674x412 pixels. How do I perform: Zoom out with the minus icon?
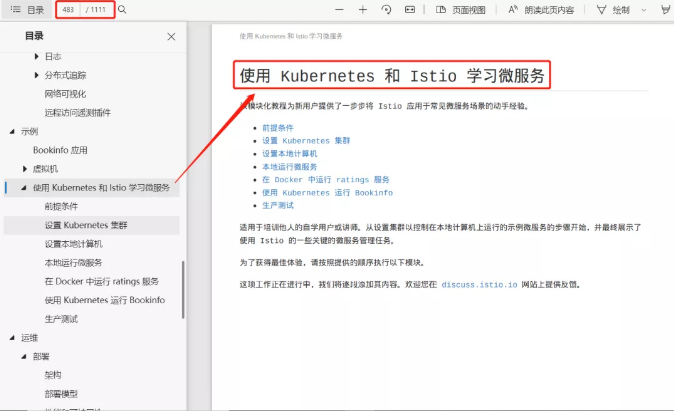click(340, 9)
